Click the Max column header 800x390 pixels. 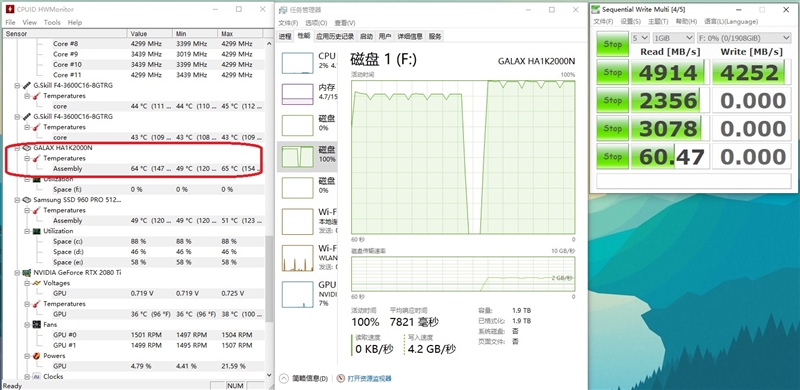click(241, 34)
